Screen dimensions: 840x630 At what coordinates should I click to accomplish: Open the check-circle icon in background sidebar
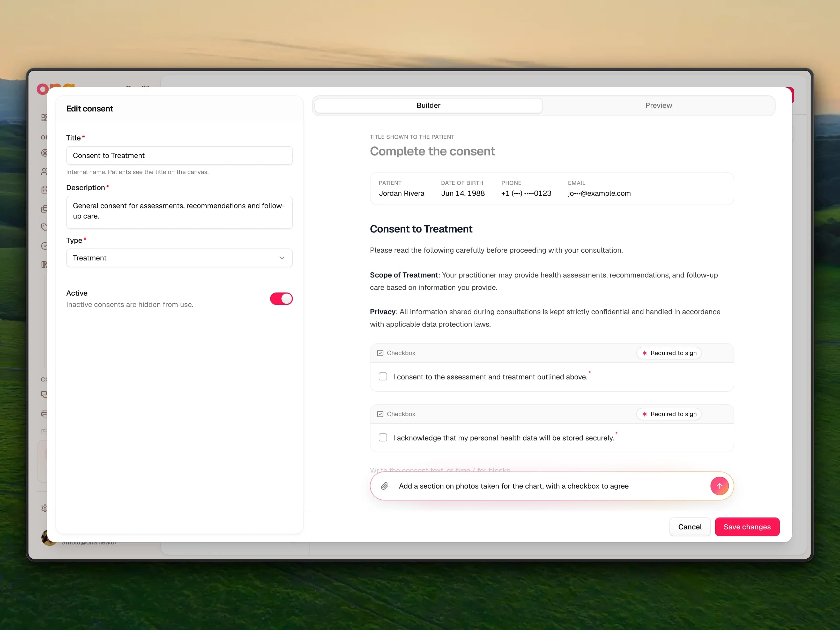coord(44,246)
